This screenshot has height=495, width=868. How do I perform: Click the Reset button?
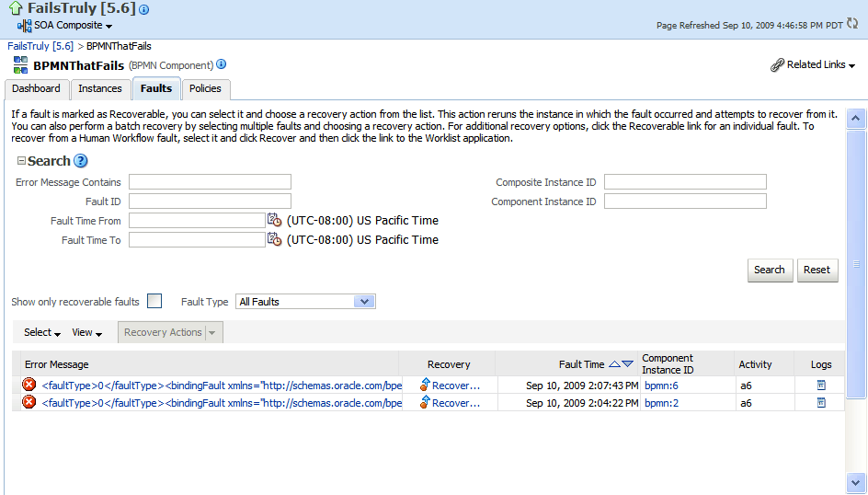tap(817, 271)
